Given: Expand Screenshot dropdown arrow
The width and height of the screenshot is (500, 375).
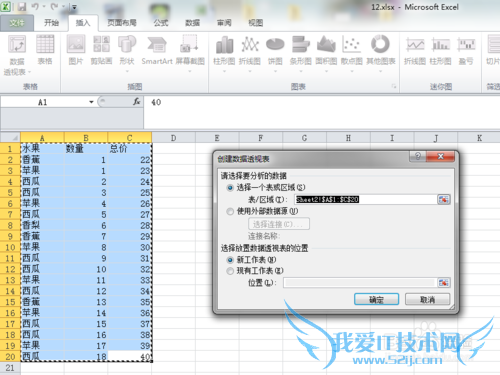Looking at the screenshot, I should pyautogui.click(x=190, y=71).
